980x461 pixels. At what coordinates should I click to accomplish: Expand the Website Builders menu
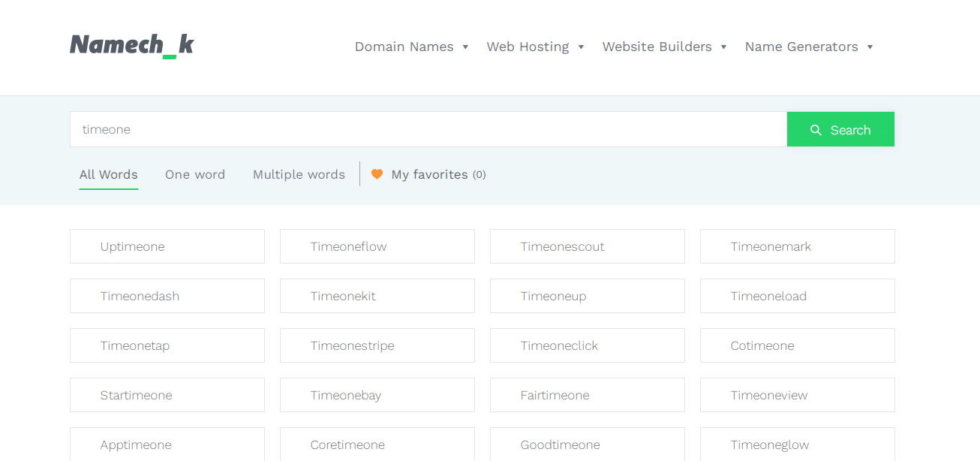tap(664, 47)
